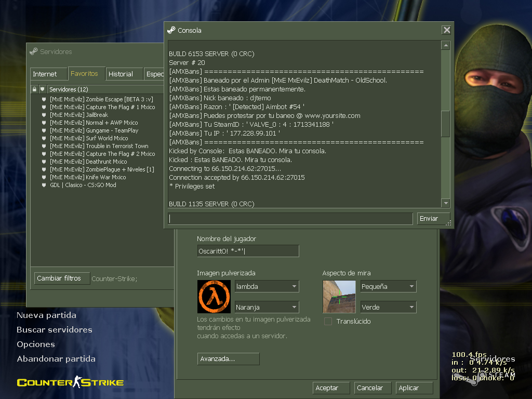Switch to the Historial tab
Image resolution: width=532 pixels, height=399 pixels.
pos(124,74)
